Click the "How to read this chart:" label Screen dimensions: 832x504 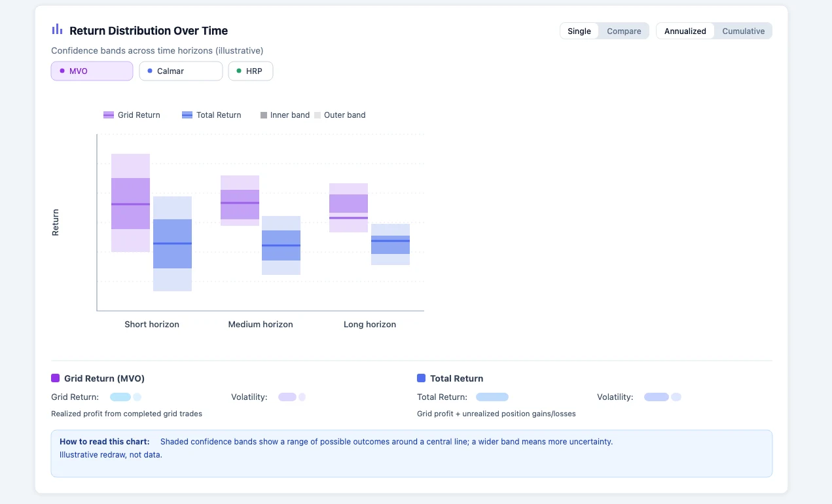[x=104, y=442]
